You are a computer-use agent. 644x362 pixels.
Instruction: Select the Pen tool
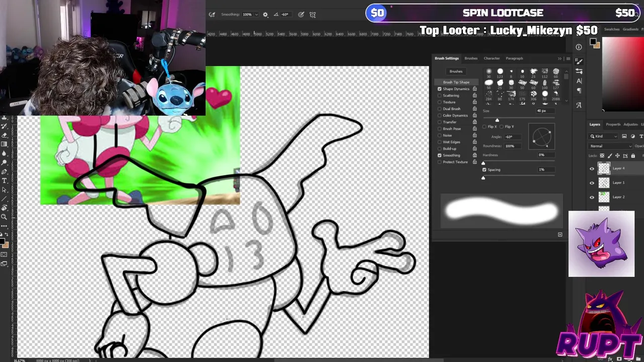[x=5, y=171]
